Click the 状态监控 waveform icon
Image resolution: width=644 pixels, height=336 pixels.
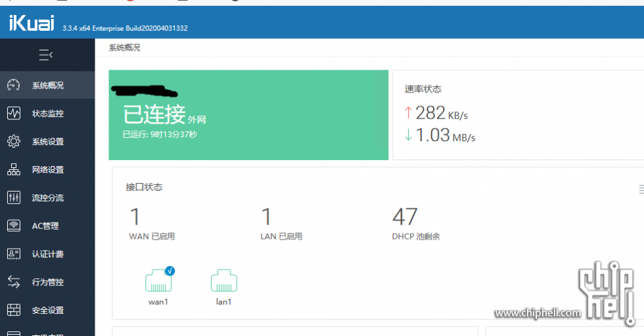pyautogui.click(x=14, y=113)
